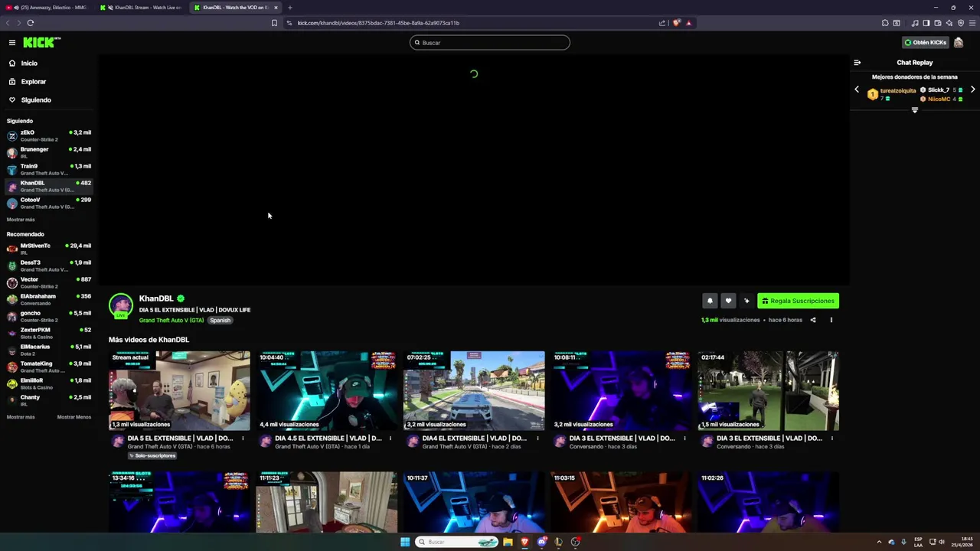Open Discord from taskbar
Image resolution: width=980 pixels, height=551 pixels.
[x=541, y=542]
